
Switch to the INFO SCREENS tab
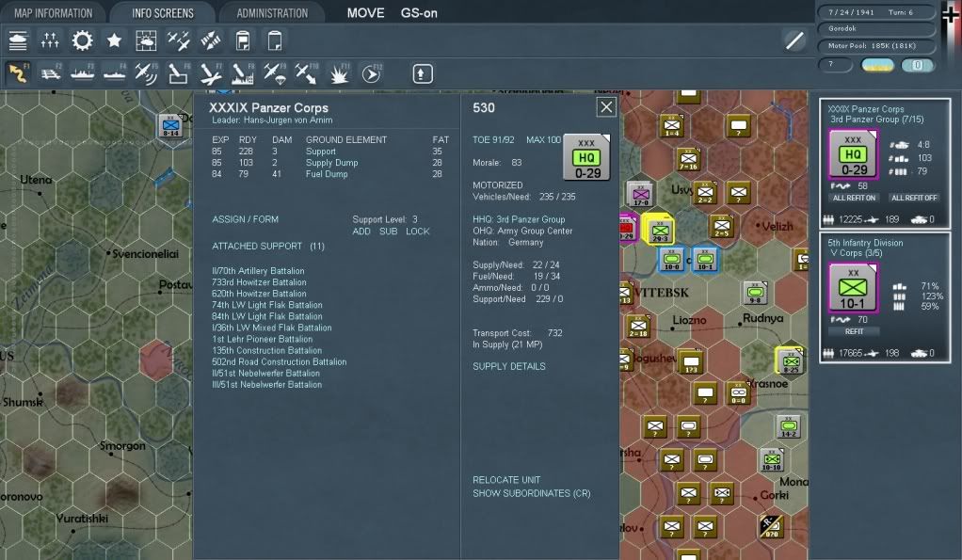(163, 13)
